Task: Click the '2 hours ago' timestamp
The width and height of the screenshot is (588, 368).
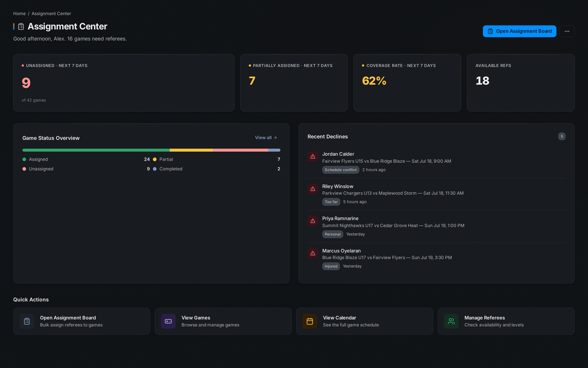Action: (374, 170)
